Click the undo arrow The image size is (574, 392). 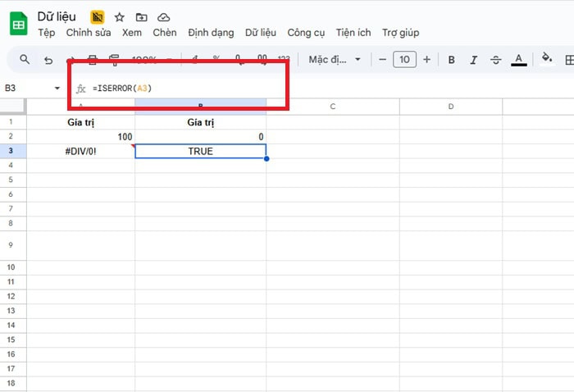[x=48, y=60]
